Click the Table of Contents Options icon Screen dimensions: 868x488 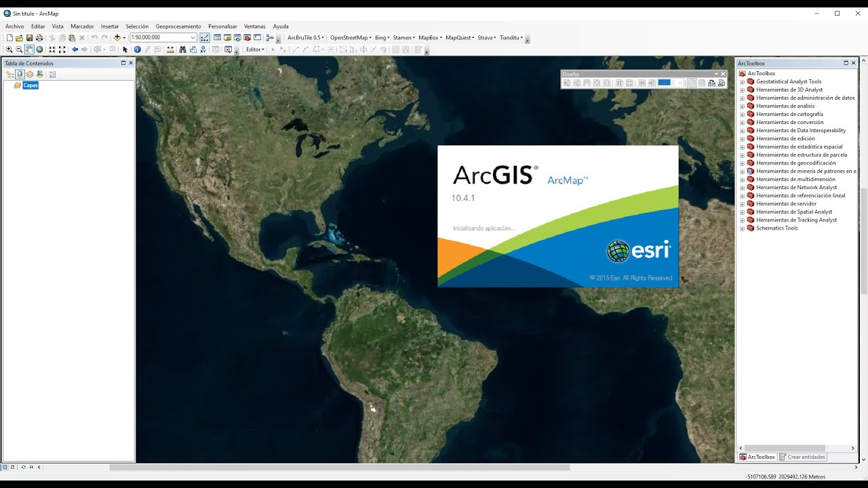[x=52, y=75]
